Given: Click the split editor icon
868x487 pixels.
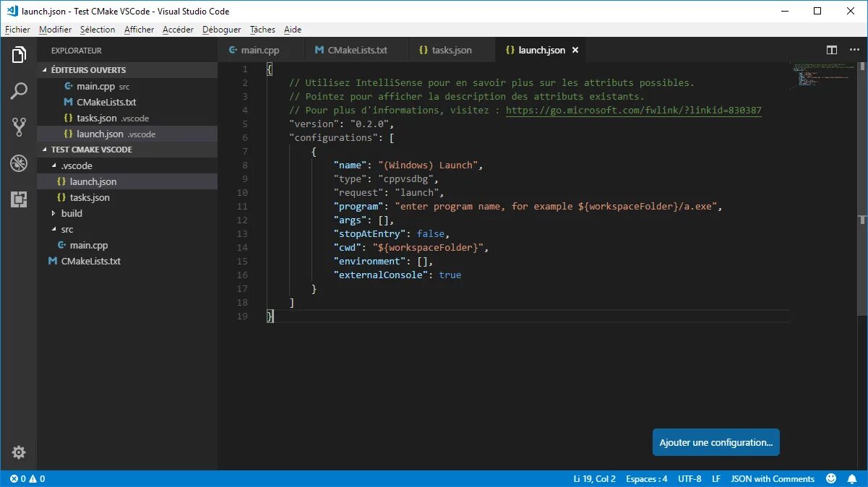Looking at the screenshot, I should tap(832, 50).
